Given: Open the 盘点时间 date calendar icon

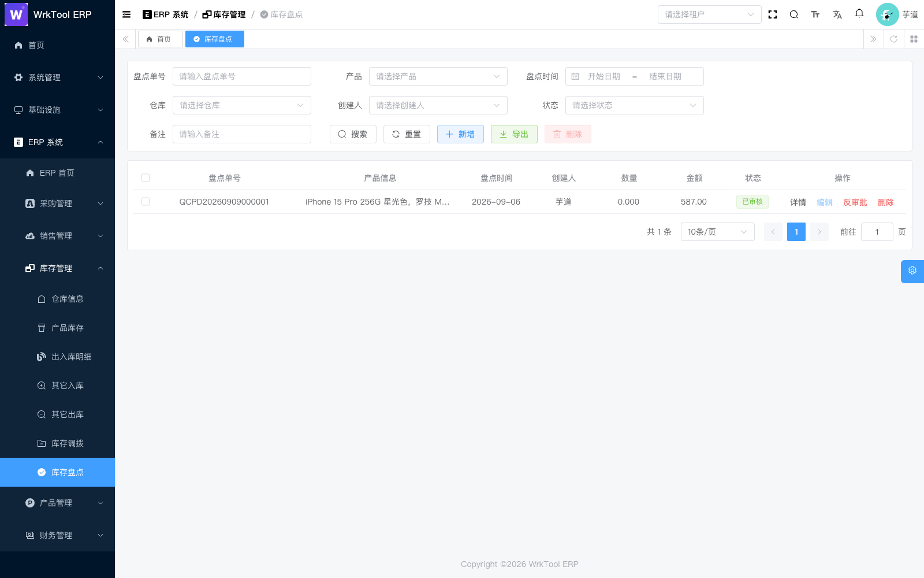Looking at the screenshot, I should [x=575, y=76].
